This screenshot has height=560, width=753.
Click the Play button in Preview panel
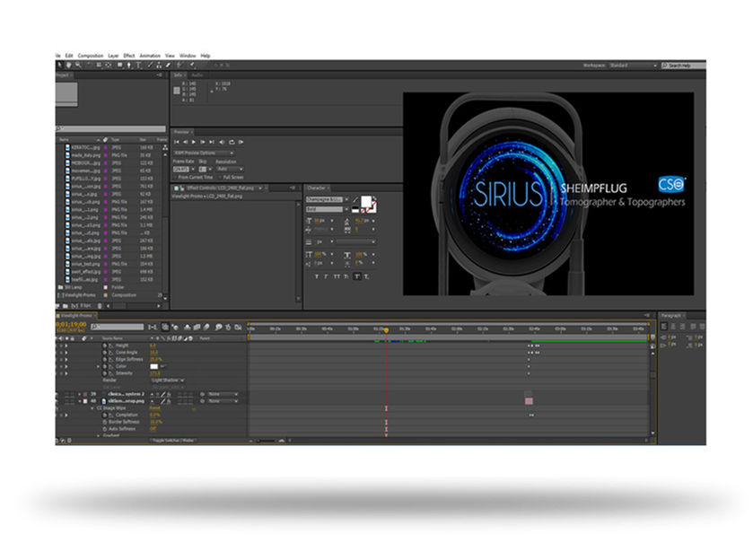[194, 142]
